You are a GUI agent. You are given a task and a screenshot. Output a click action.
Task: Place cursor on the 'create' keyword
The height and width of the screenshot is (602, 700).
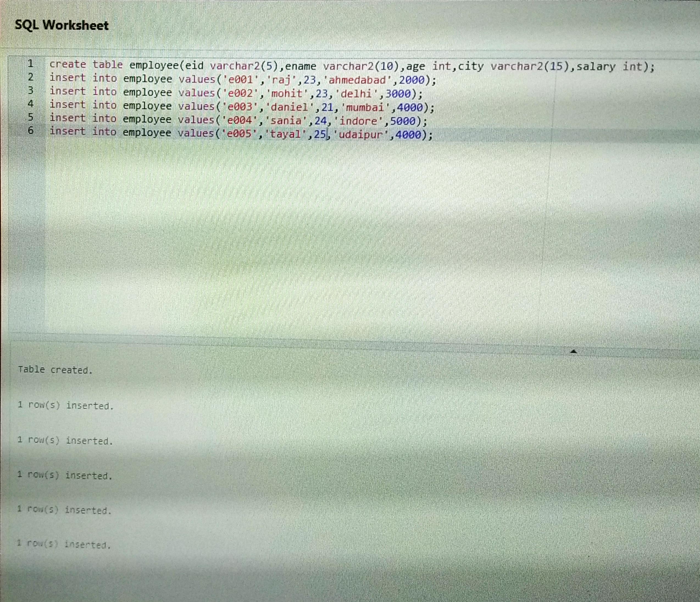[x=68, y=64]
